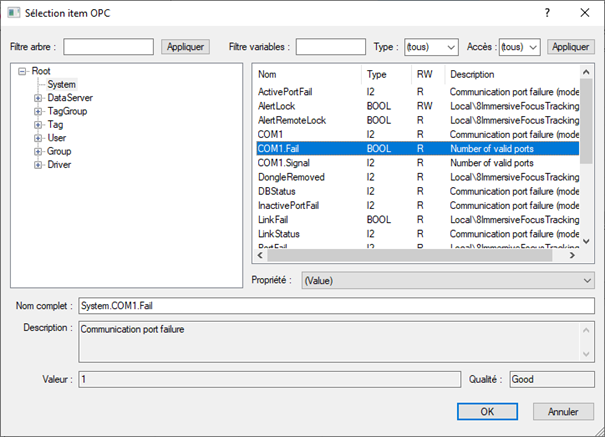
Task: Open the Accès filter dropdown
Action: click(519, 47)
